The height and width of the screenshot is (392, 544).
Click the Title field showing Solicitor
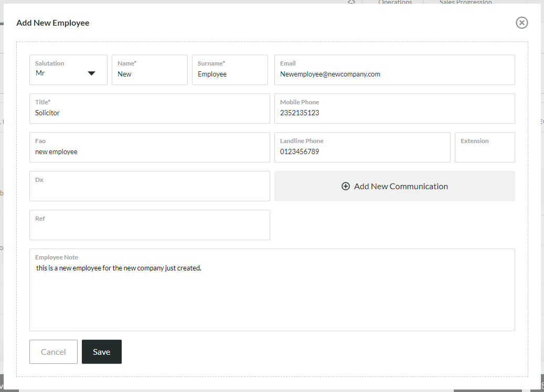(150, 108)
